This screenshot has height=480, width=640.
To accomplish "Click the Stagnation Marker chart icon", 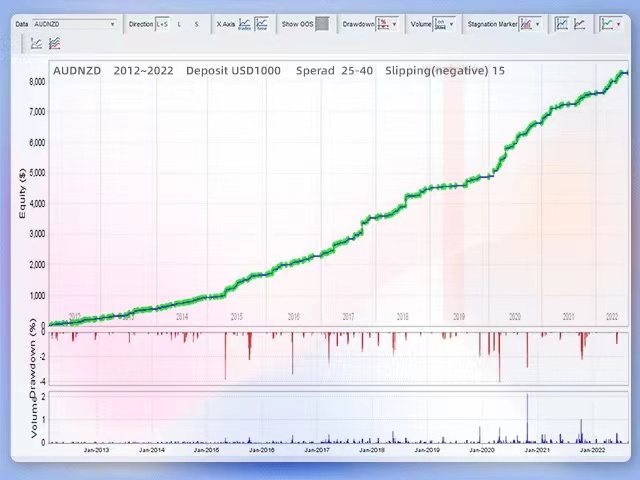I will click(x=526, y=24).
